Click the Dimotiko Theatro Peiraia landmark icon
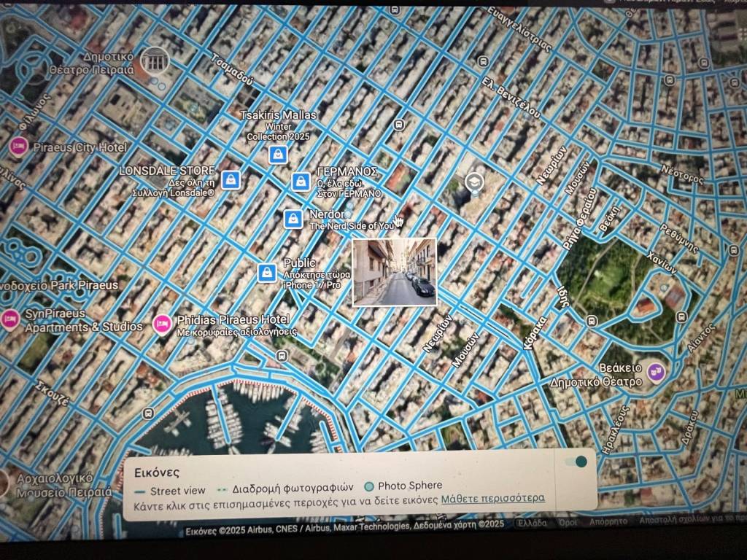Image resolution: width=747 pixels, height=560 pixels. (155, 61)
